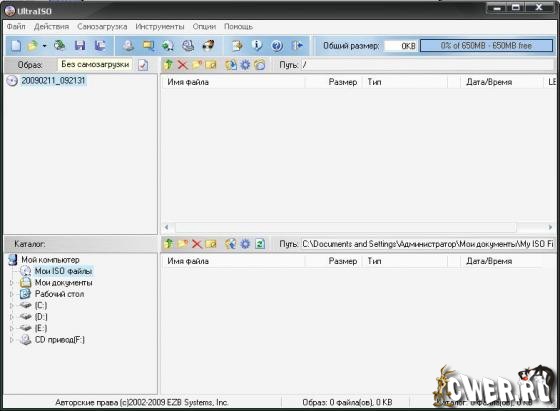Sort upper list by Имя файла column

point(233,82)
